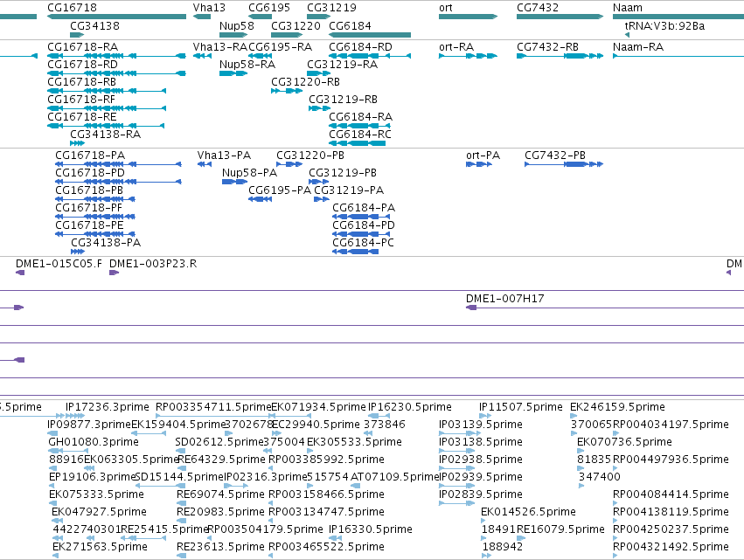Click the CG7432-RB transcript label

[x=547, y=46]
